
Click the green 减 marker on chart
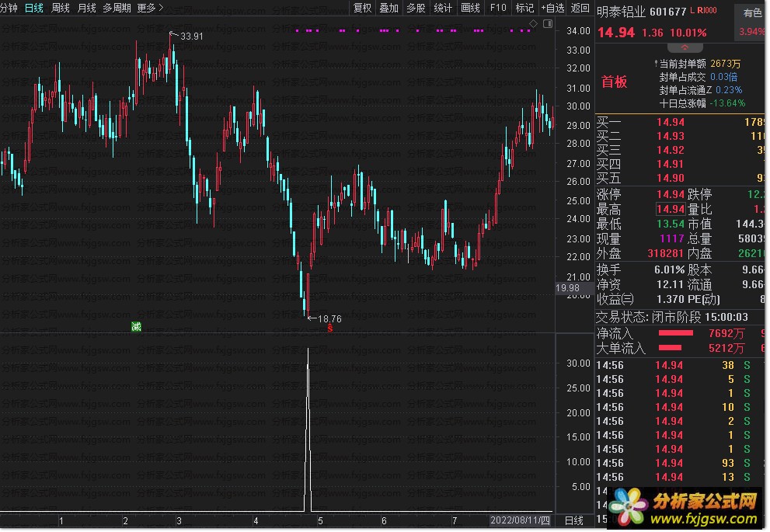[x=136, y=326]
